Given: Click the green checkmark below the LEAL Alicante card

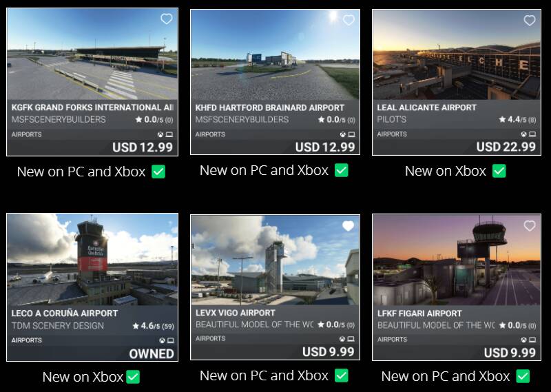Looking at the screenshot, I should (x=499, y=171).
